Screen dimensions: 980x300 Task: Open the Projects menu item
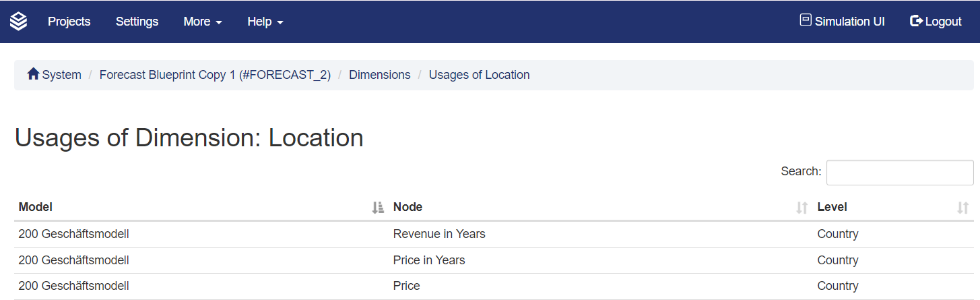pyautogui.click(x=69, y=22)
